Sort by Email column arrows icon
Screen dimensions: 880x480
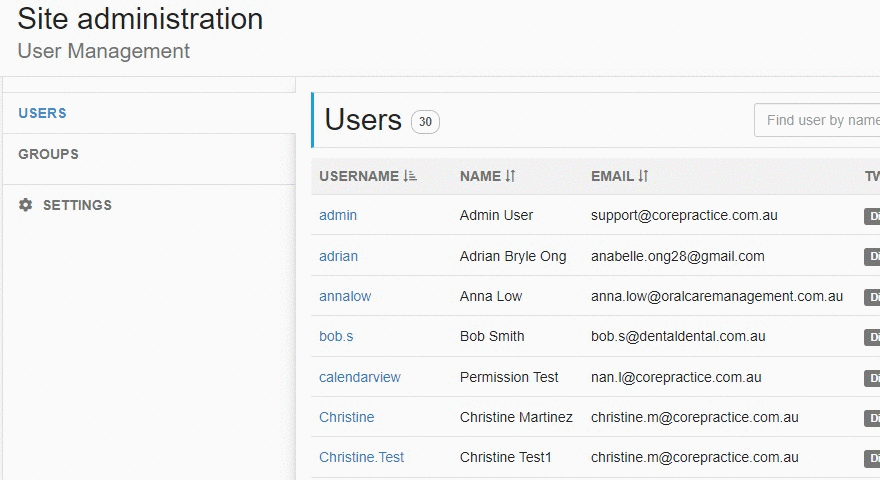tap(643, 176)
